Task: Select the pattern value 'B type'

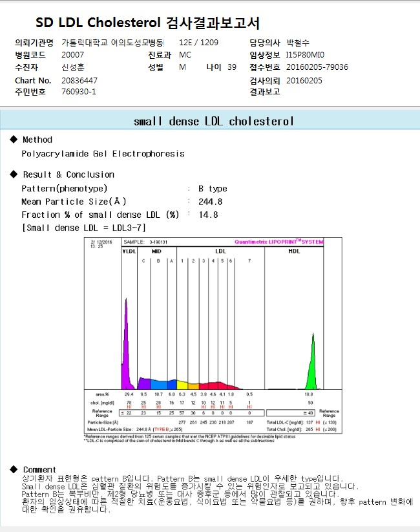Action: point(213,189)
